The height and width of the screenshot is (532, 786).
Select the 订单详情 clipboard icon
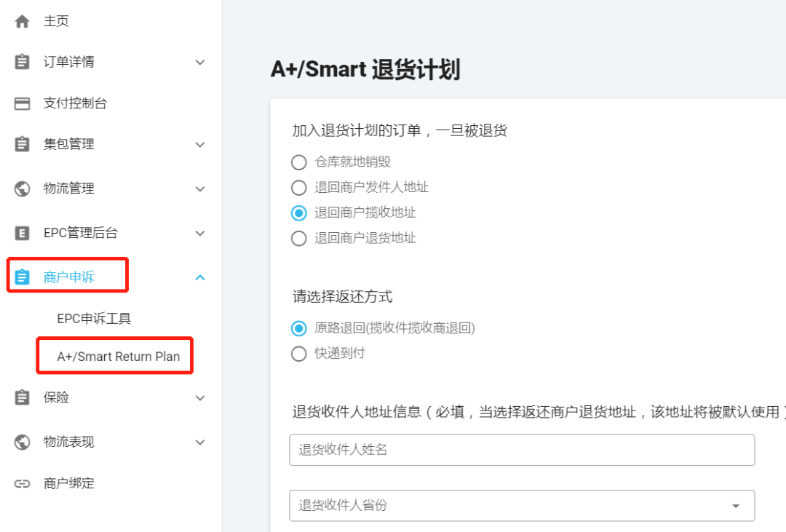point(21,62)
